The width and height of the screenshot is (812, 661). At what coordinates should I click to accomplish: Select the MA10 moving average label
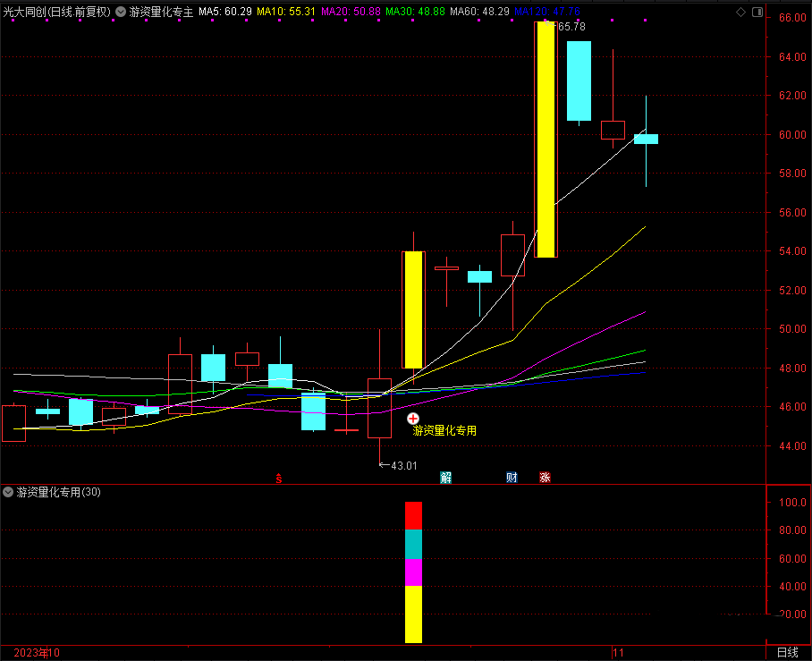pos(286,12)
